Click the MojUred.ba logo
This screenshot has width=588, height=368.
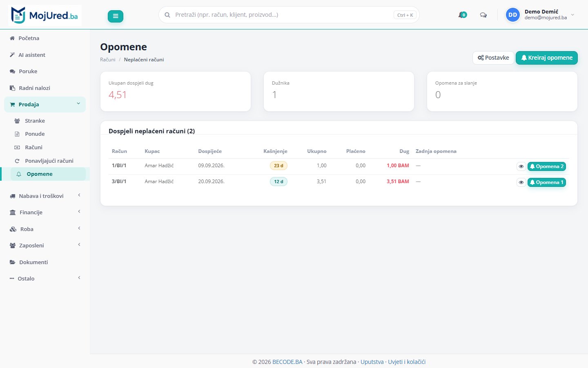point(45,16)
